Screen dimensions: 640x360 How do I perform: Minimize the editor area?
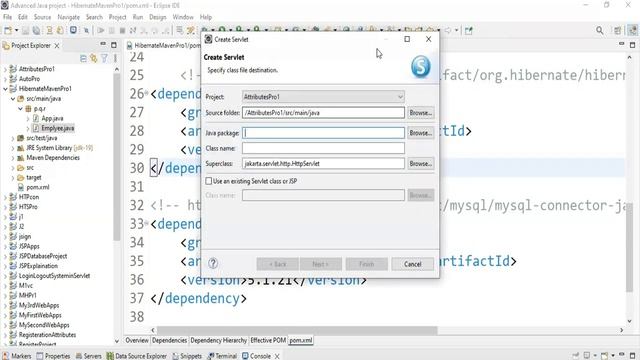click(x=621, y=44)
